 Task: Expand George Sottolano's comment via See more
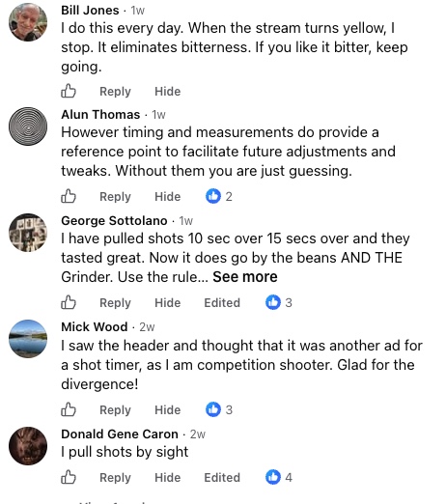(x=245, y=277)
